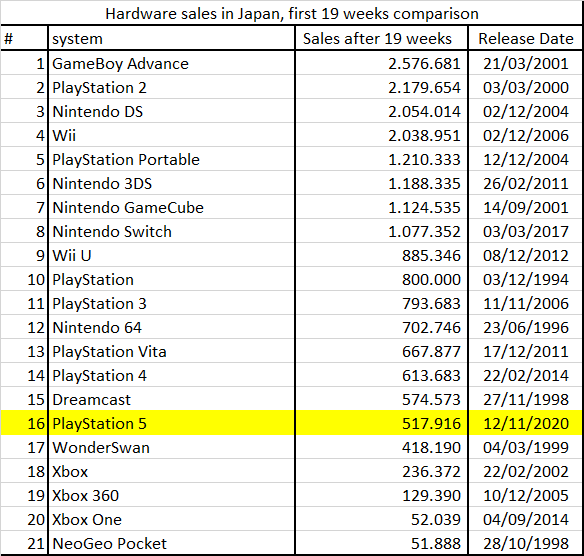Image resolution: width=584 pixels, height=556 pixels.
Task: Click the 'Release Date' column header
Action: [526, 39]
